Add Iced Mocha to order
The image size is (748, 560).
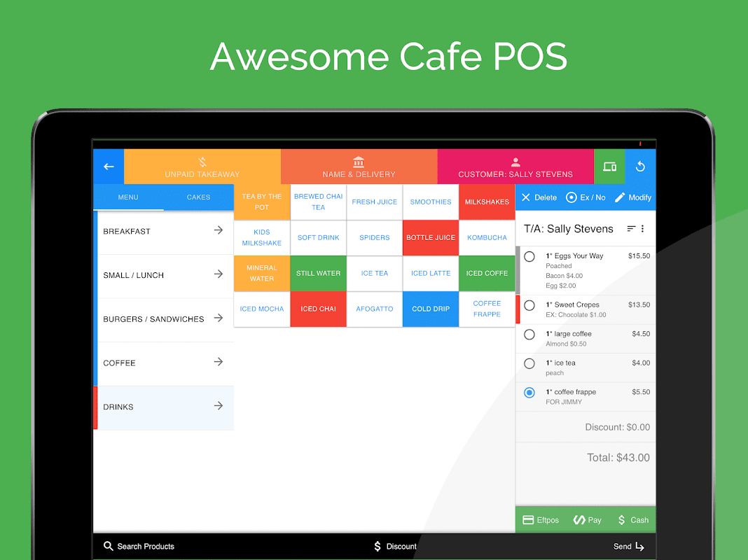click(x=262, y=309)
